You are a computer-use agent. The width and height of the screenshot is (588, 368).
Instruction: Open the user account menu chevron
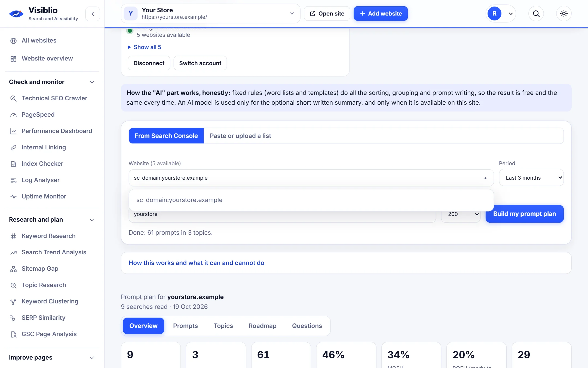[511, 14]
